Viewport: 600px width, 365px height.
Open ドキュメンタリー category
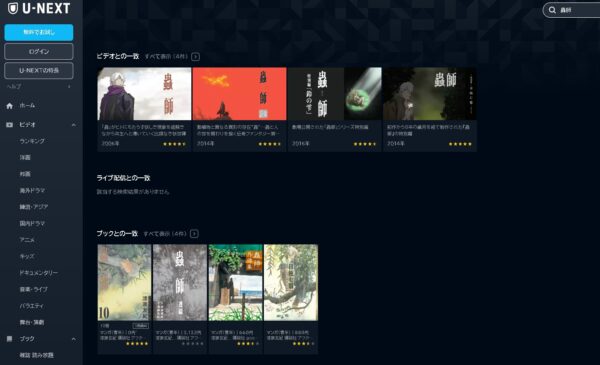coord(39,273)
